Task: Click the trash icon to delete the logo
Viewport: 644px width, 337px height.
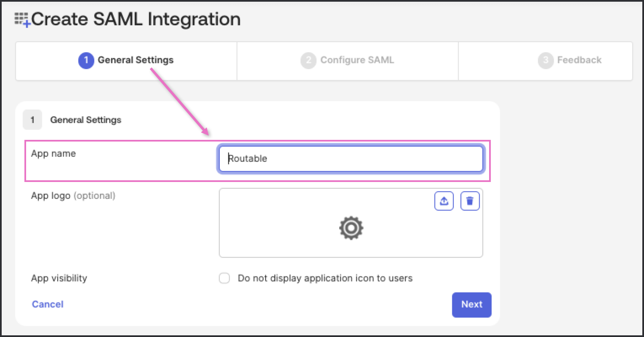Action: [470, 201]
